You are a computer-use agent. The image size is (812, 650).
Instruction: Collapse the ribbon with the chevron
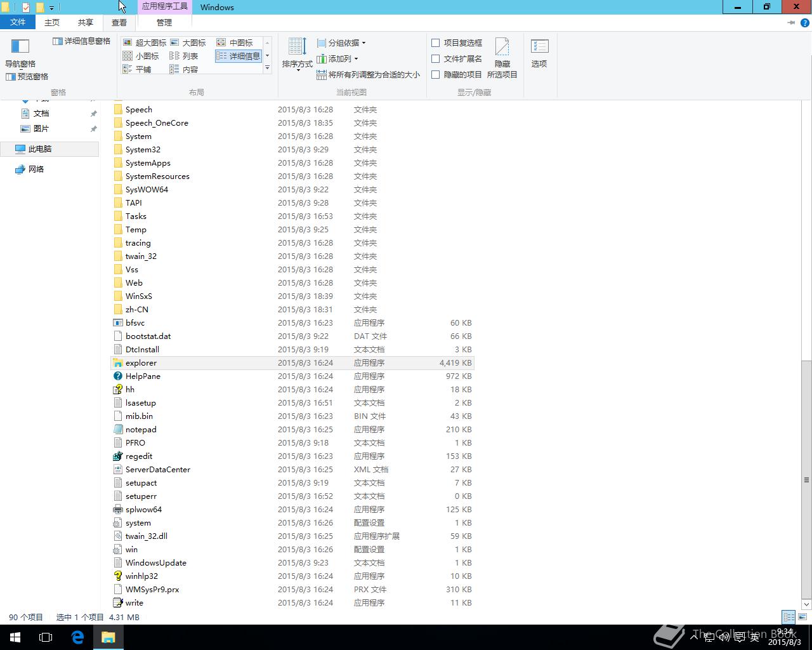pyautogui.click(x=791, y=22)
